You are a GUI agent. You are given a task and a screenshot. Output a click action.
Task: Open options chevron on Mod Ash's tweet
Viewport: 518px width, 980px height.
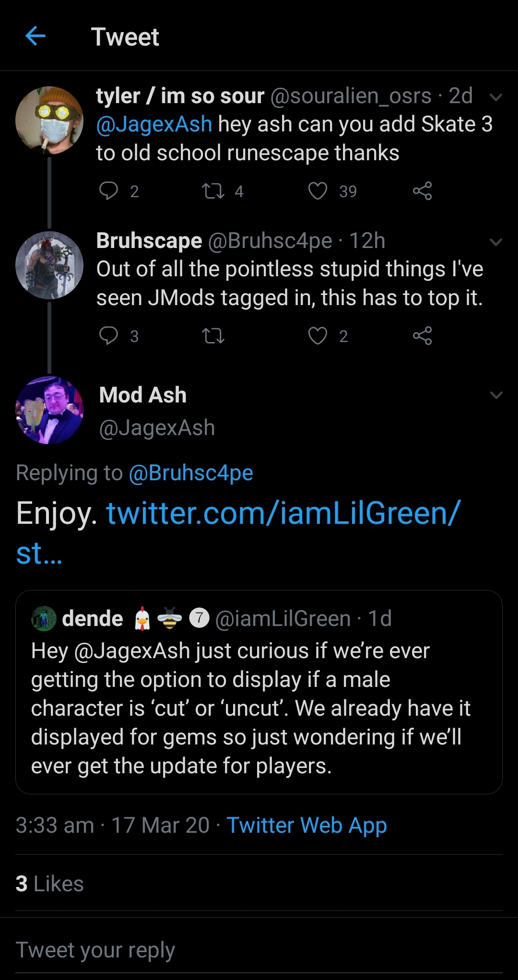(x=496, y=395)
